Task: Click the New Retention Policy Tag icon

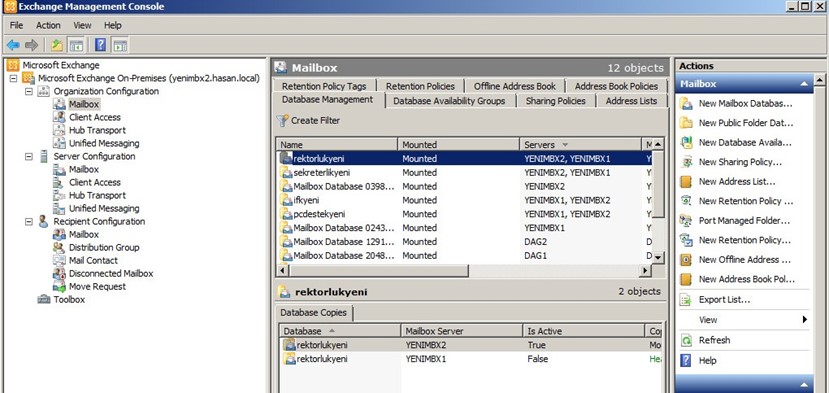Action: point(686,201)
